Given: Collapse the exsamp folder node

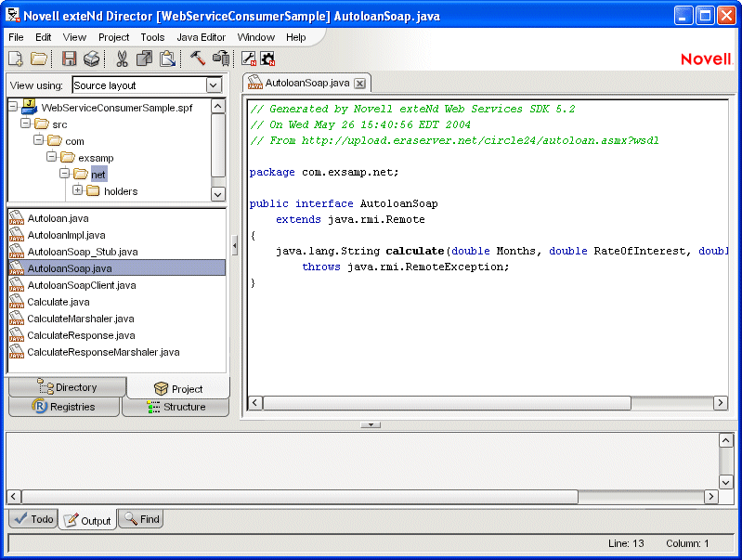Looking at the screenshot, I should (x=52, y=156).
